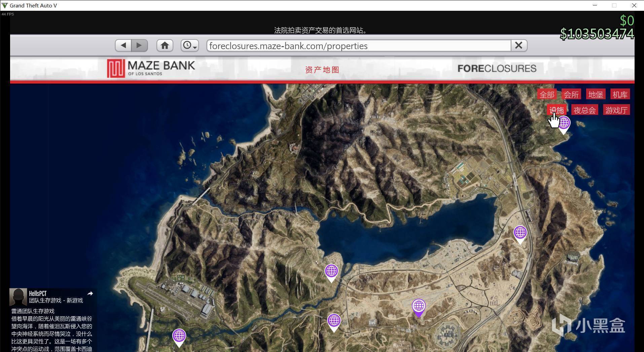Close the Grand Theft Auto V window
Screen dimensions: 644x352
click(634, 5)
